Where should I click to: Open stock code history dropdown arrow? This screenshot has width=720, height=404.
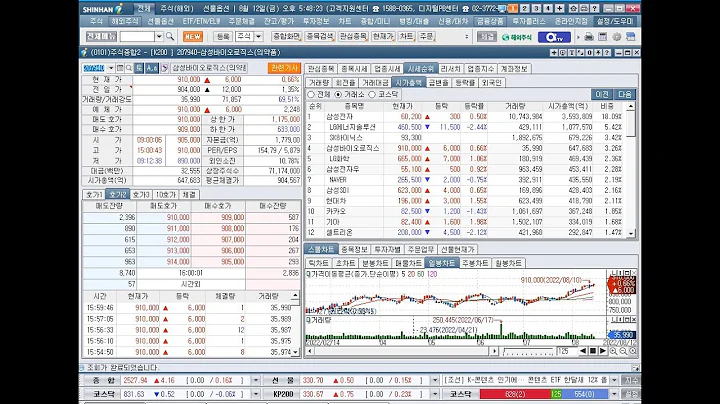(111, 68)
